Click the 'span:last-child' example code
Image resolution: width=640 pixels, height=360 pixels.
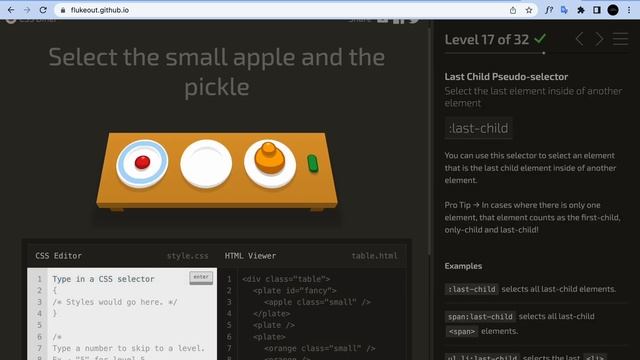point(480,316)
